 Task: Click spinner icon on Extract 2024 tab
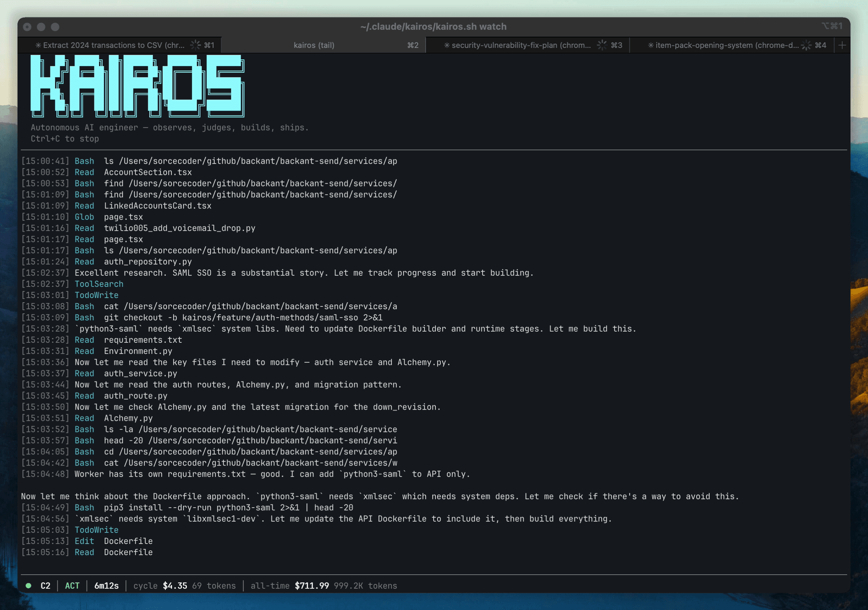[195, 45]
